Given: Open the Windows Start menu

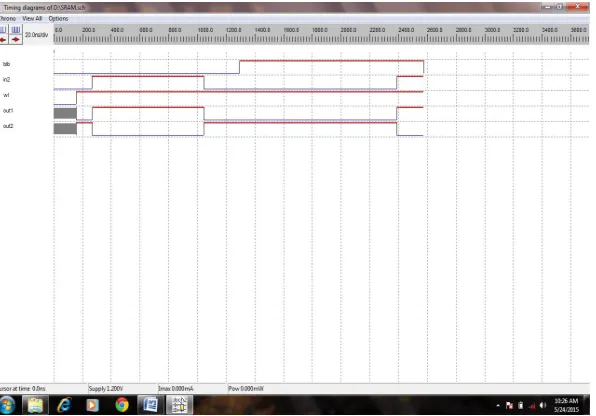Looking at the screenshot, I should [x=7, y=405].
